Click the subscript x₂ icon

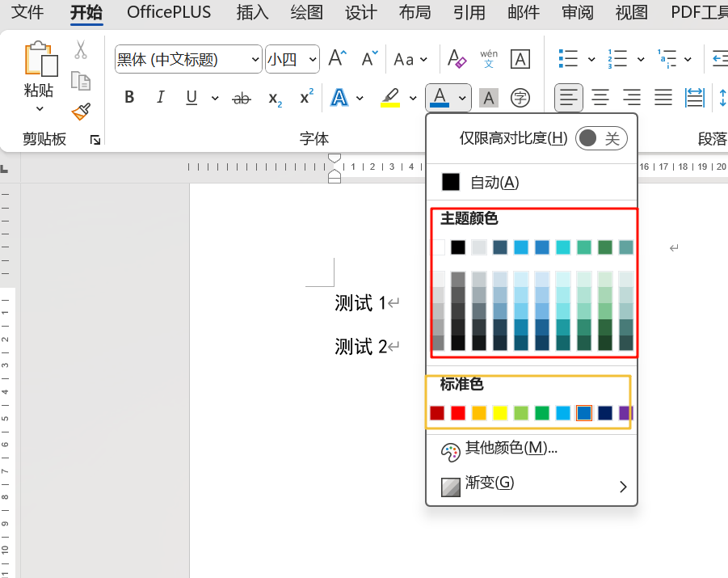(275, 98)
